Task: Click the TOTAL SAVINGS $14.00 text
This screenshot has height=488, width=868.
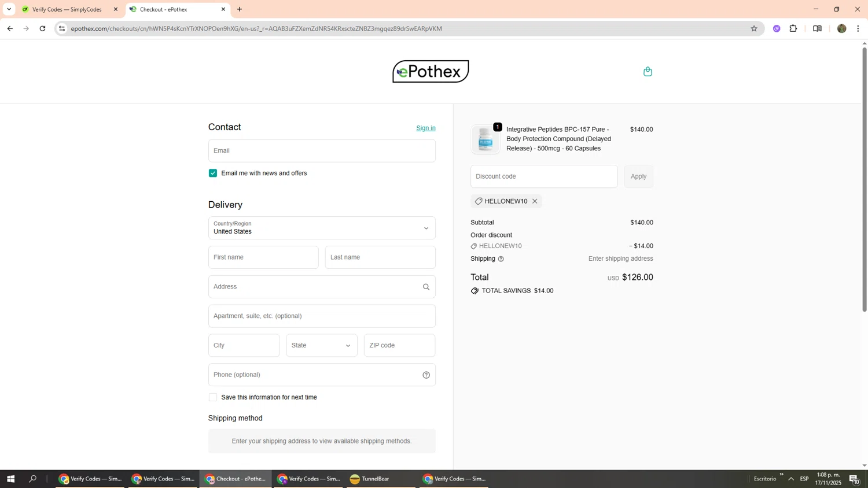Action: (517, 291)
